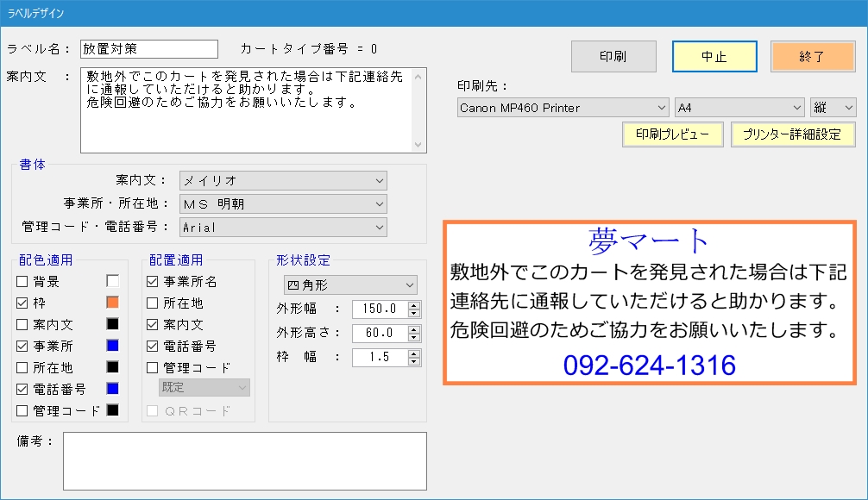Click the 夢マート label preview title
The image size is (868, 500).
click(x=649, y=241)
